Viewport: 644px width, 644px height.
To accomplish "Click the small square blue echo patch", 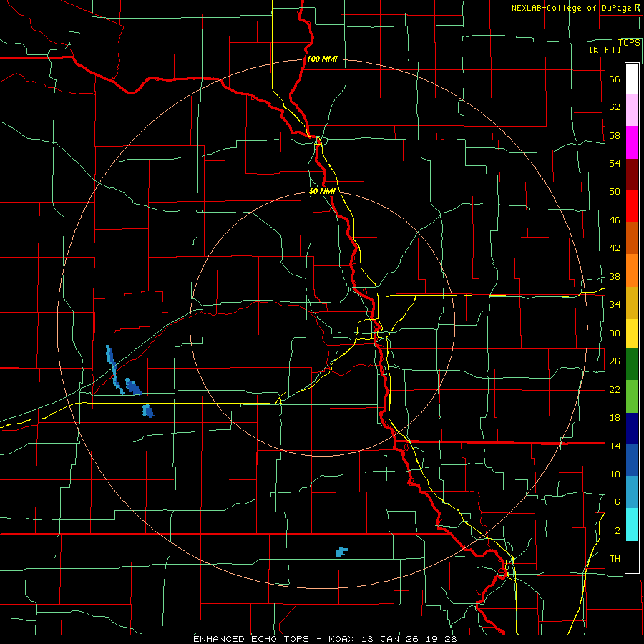I will (147, 411).
